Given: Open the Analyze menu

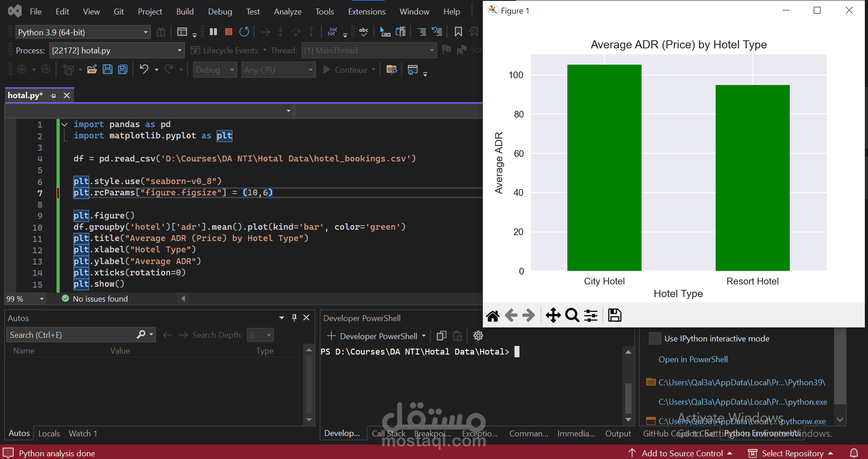Looking at the screenshot, I should point(288,11).
